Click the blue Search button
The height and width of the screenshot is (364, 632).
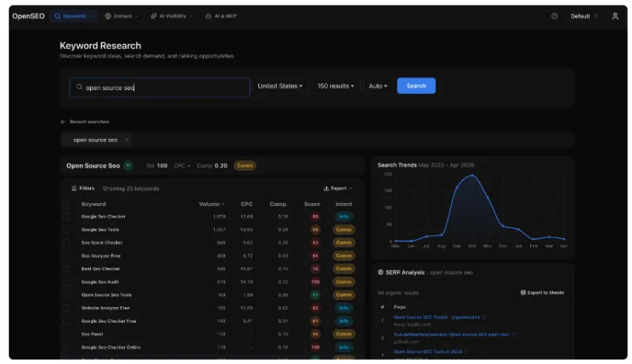tap(416, 86)
